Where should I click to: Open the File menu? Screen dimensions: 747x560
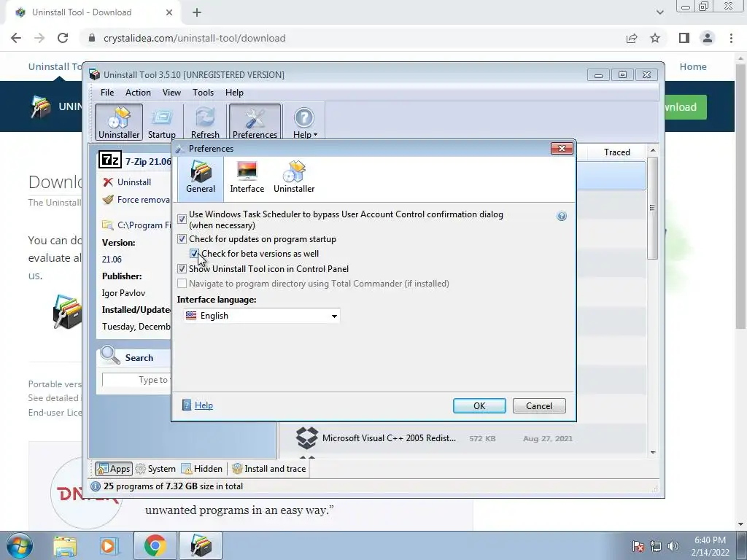(107, 93)
